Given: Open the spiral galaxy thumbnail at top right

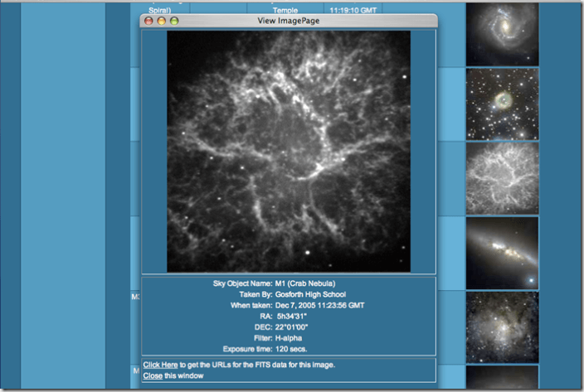Looking at the screenshot, I should (x=502, y=34).
